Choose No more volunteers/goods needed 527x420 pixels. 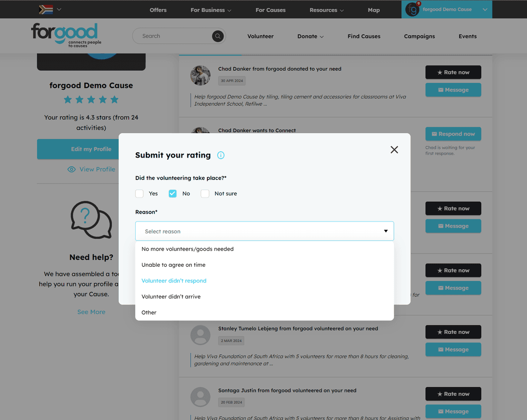point(187,249)
